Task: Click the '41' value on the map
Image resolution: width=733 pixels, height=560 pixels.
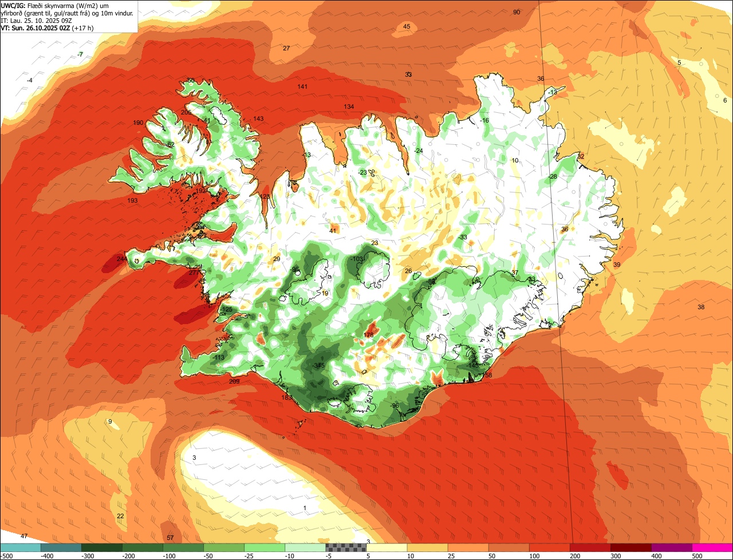Action: point(333,231)
